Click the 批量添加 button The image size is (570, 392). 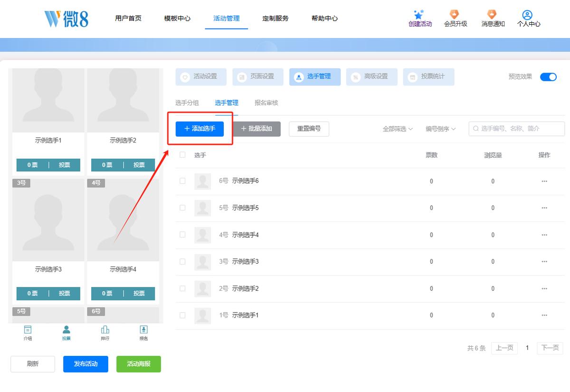click(x=256, y=129)
